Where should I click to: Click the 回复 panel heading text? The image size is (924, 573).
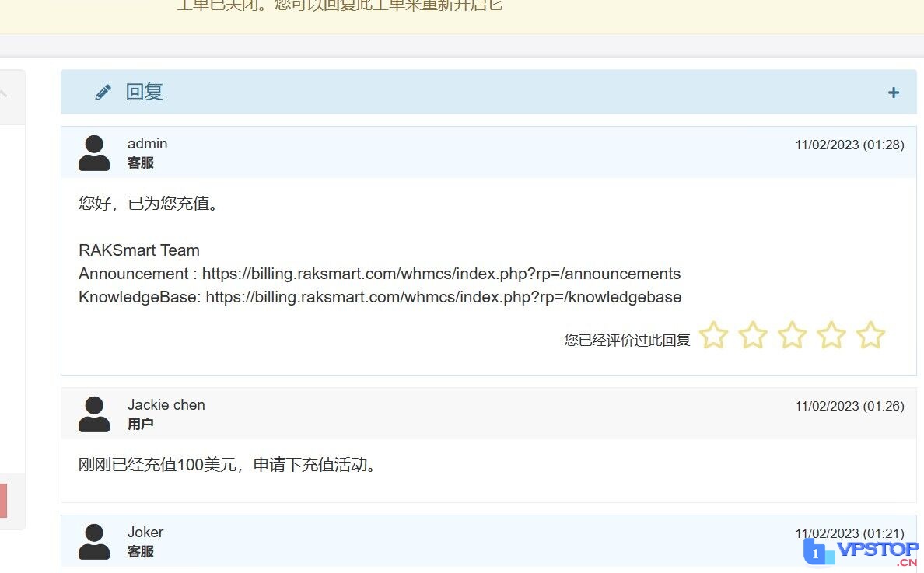(x=145, y=92)
